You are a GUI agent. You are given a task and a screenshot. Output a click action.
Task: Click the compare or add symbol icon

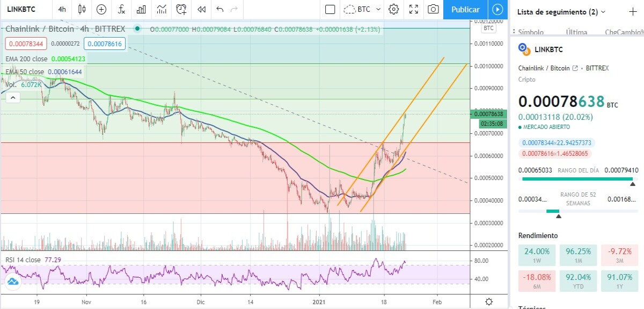tap(101, 9)
